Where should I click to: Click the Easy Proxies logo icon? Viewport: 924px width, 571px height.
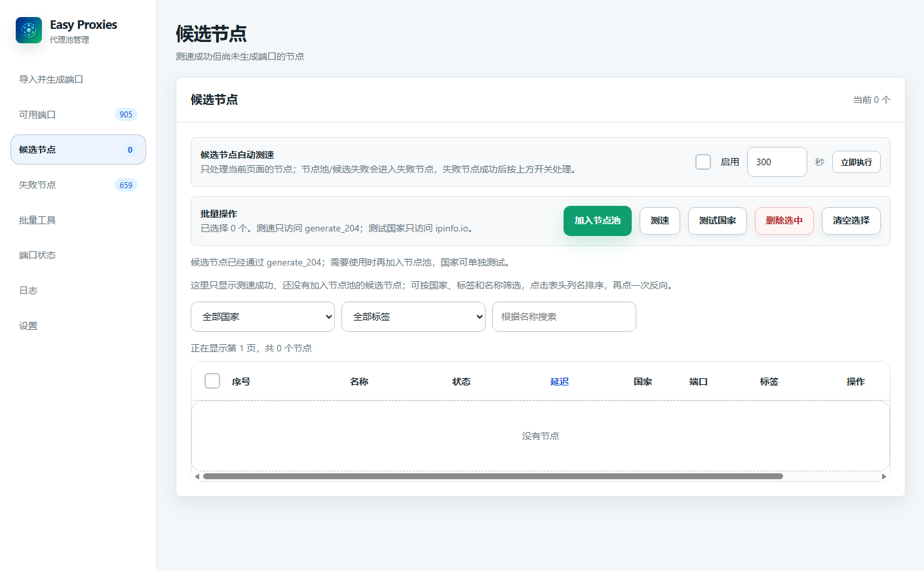[x=29, y=30]
